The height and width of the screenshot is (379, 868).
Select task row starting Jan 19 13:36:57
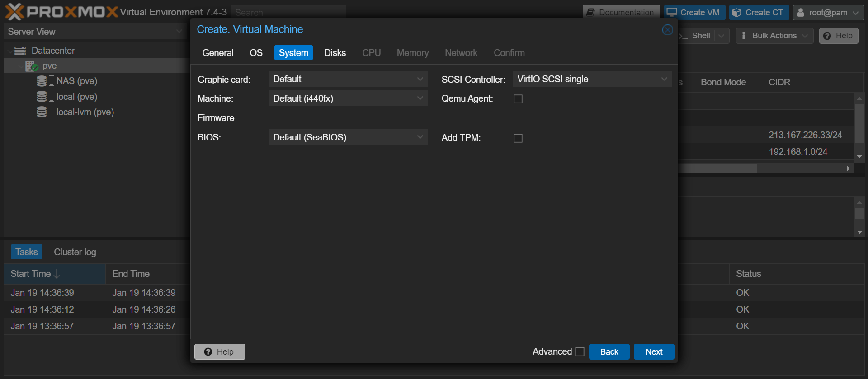(x=97, y=326)
